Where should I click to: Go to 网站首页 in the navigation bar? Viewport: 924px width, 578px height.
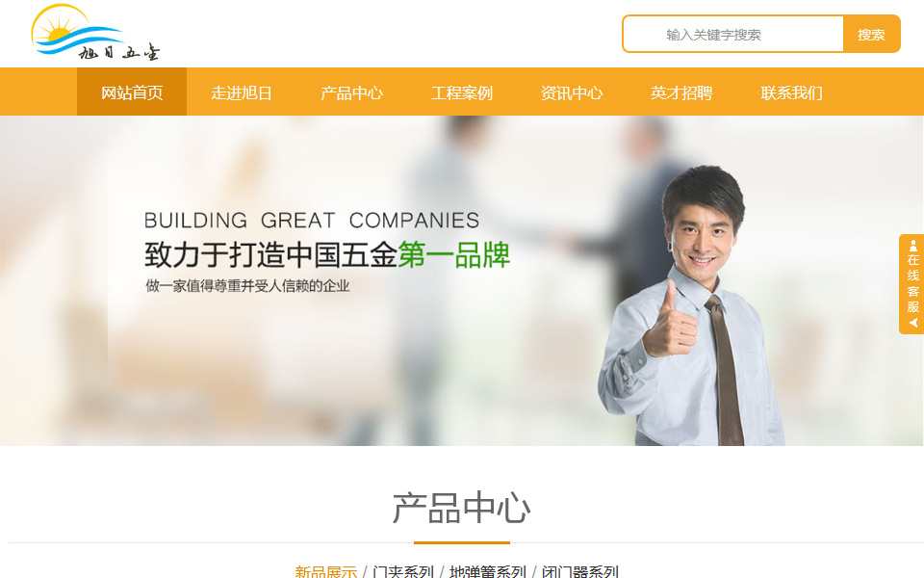[132, 92]
